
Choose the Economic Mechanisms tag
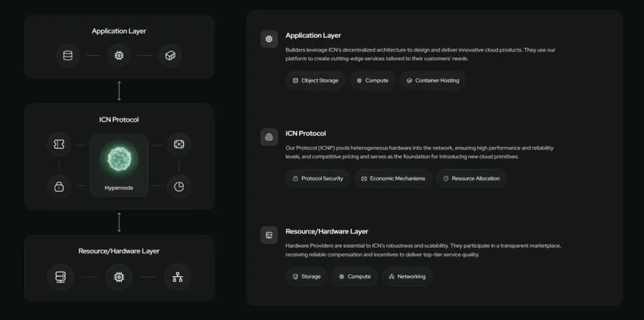[393, 179]
